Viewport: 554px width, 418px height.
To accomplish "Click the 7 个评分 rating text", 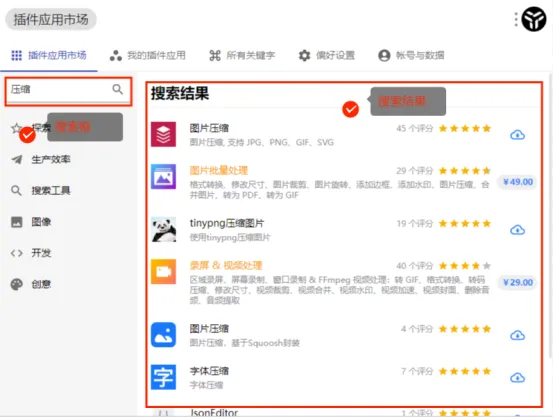I will 417,371.
